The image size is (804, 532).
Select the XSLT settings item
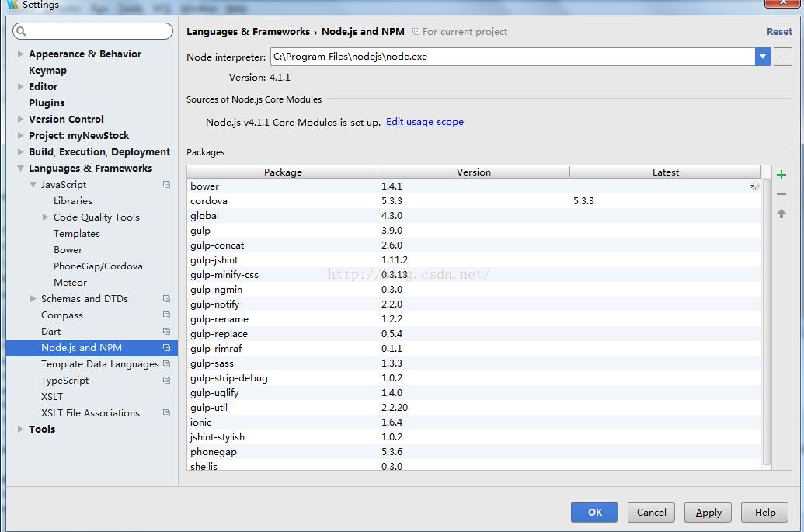pos(52,397)
